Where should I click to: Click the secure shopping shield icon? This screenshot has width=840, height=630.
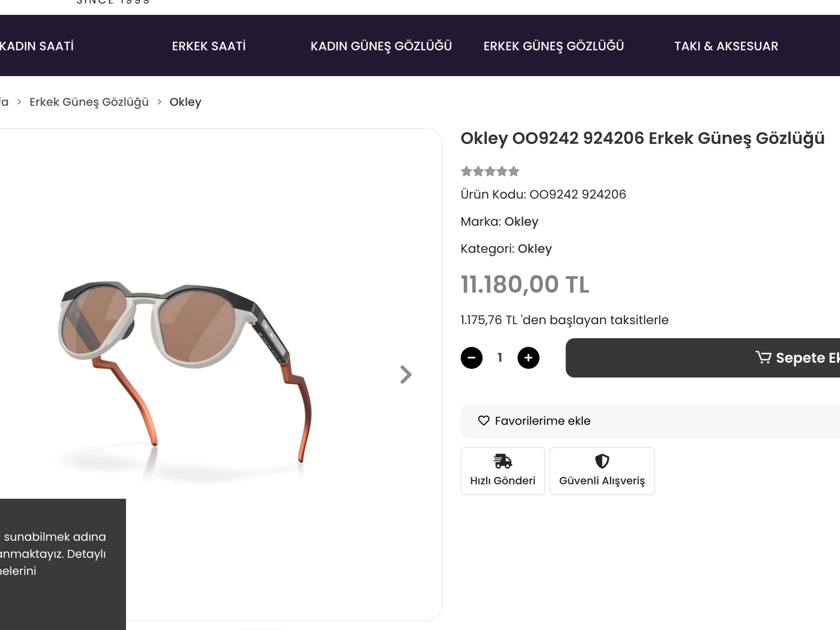coord(602,461)
